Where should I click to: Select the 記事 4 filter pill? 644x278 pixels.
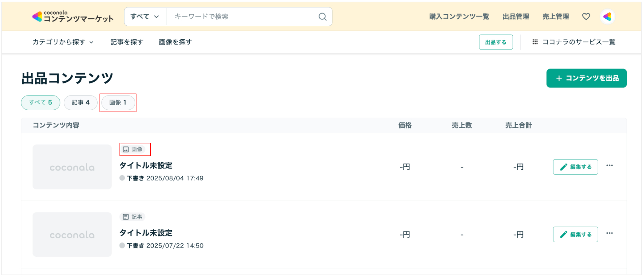(81, 102)
